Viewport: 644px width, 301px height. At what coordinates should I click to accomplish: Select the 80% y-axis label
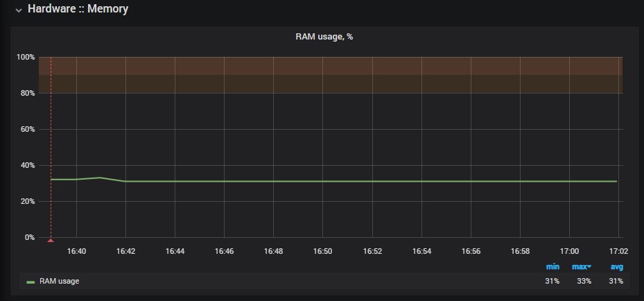[27, 93]
